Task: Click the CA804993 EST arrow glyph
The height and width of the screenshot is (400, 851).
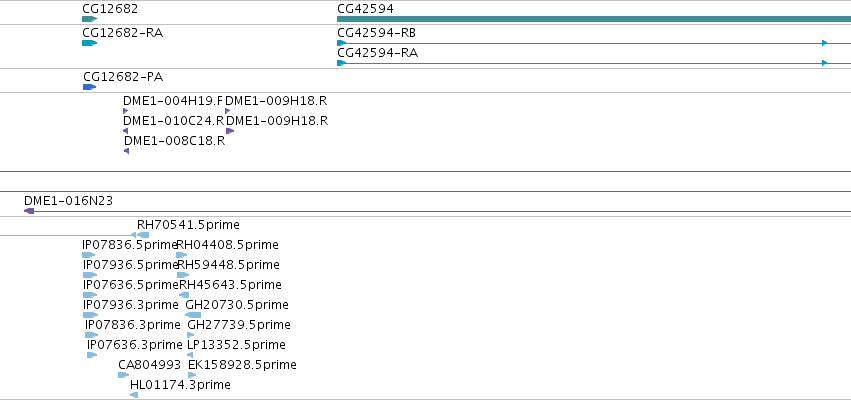Action: coord(124,375)
